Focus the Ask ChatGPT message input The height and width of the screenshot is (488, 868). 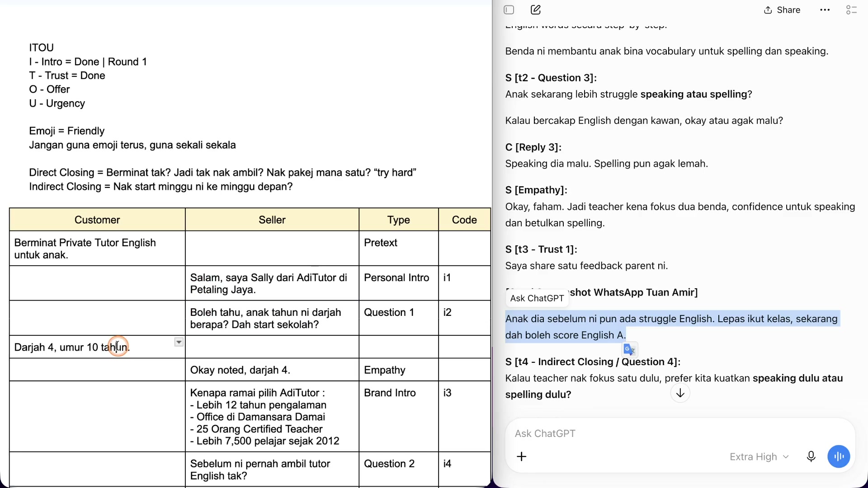(x=680, y=434)
